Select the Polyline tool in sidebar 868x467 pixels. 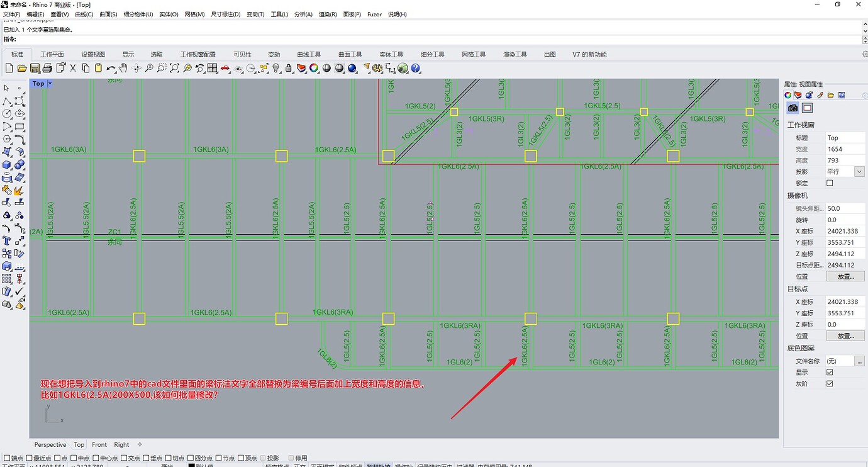[x=7, y=101]
